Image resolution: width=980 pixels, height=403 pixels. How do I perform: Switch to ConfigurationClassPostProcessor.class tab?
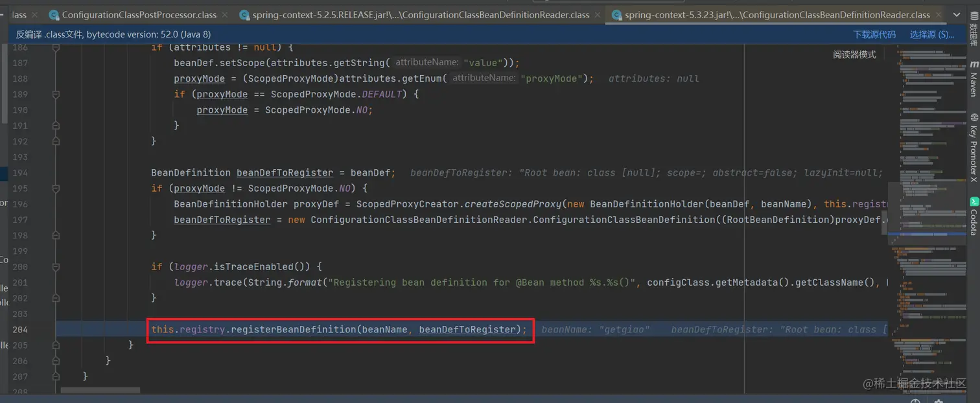click(x=140, y=14)
